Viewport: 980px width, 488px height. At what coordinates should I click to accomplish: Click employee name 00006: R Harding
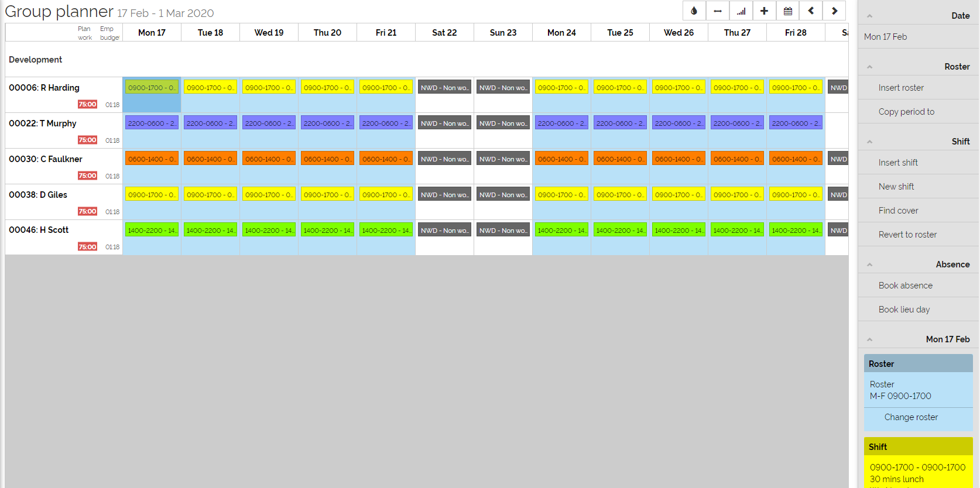coord(44,88)
